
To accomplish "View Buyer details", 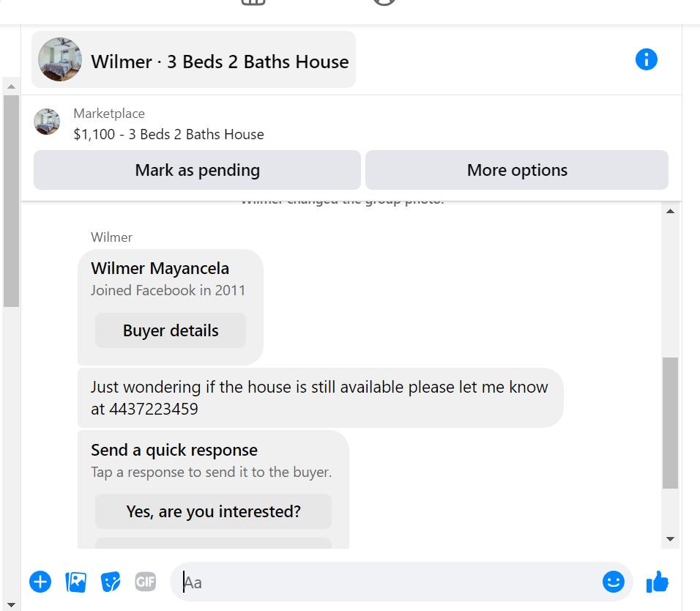I will tap(171, 330).
